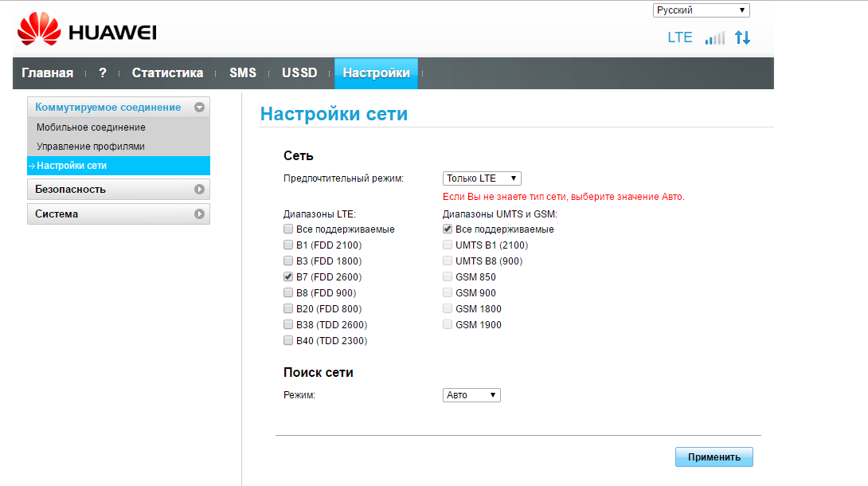The image size is (868, 486).
Task: Collapse the Коммутируемое соединение section arrow
Action: (x=200, y=108)
